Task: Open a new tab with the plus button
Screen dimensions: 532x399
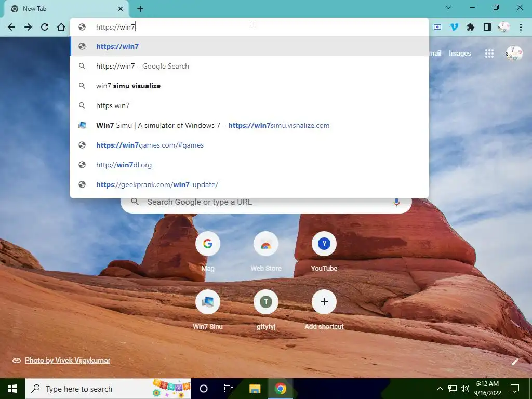Action: [140, 9]
